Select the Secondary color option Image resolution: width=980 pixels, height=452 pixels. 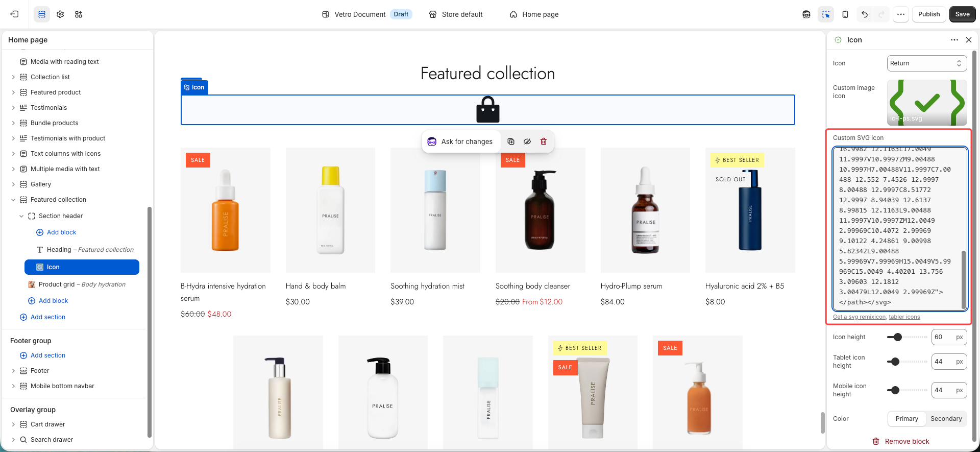946,419
